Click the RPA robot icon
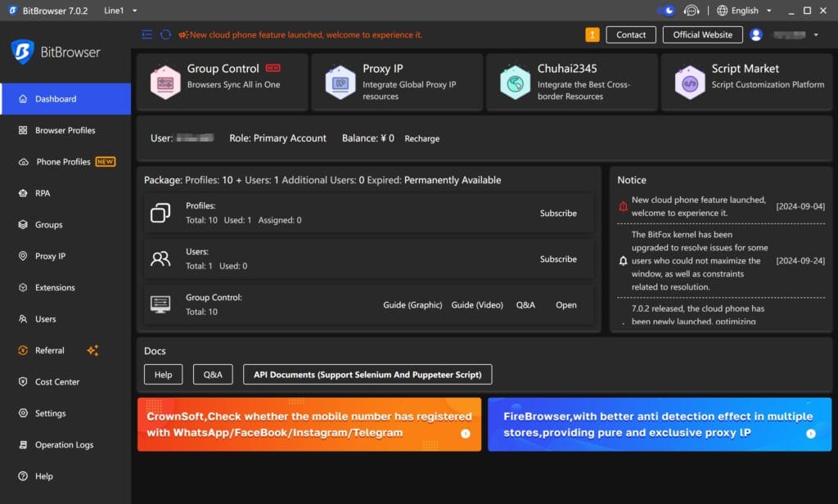Viewport: 838px width, 504px height. click(x=23, y=193)
